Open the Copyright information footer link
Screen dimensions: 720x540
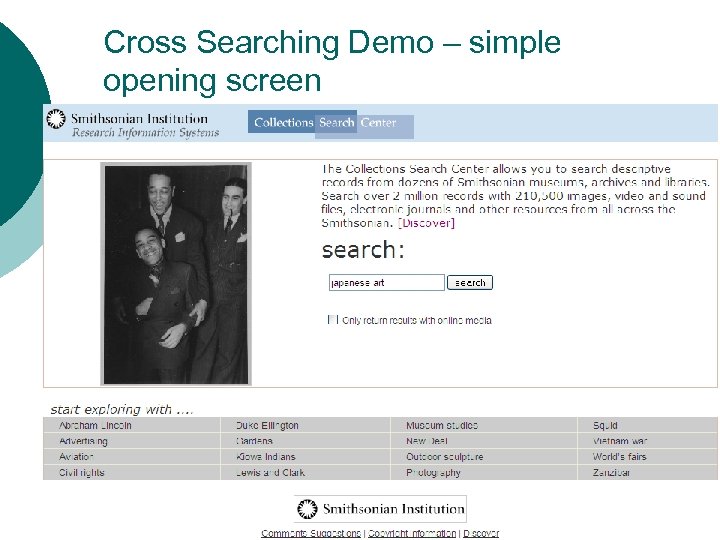pos(412,533)
